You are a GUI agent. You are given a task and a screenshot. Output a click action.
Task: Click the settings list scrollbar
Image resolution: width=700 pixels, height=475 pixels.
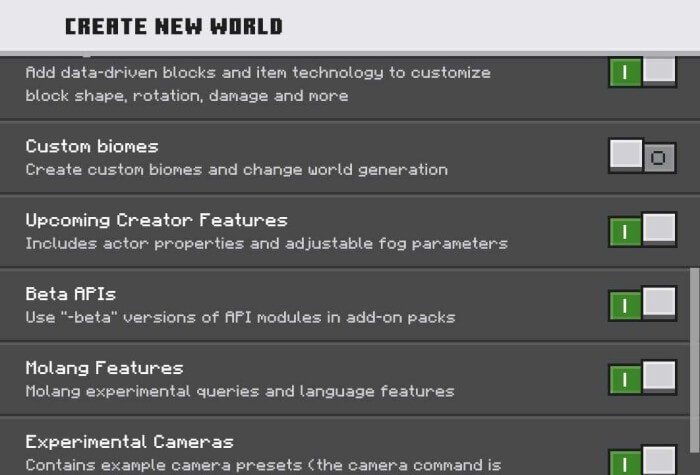[695, 360]
